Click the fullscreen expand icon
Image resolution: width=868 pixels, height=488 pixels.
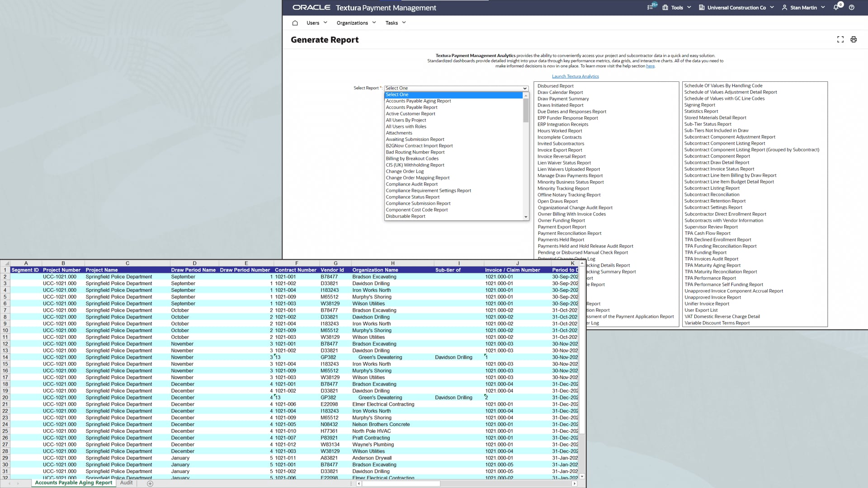click(840, 40)
